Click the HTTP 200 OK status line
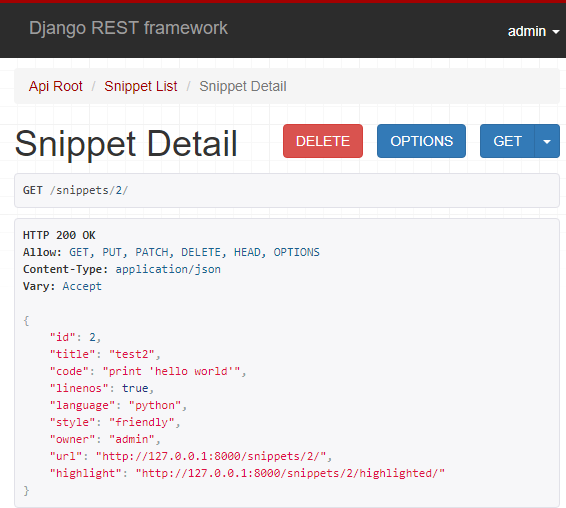Viewport: 566px width, 508px height. tap(59, 235)
